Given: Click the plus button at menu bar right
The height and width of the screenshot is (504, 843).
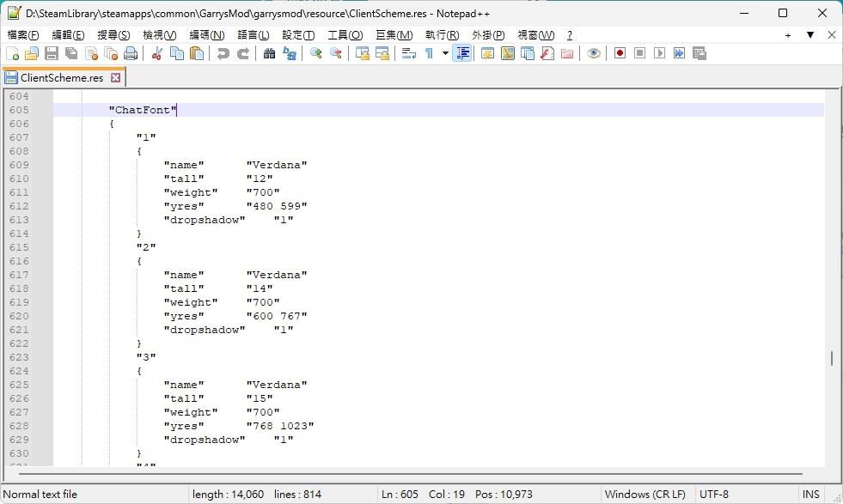Looking at the screenshot, I should pyautogui.click(x=788, y=35).
